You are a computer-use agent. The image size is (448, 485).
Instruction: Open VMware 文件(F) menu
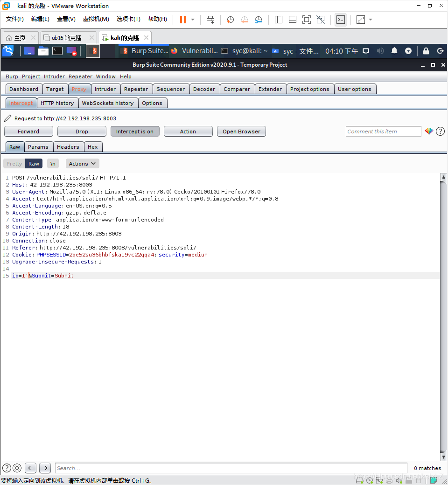coord(14,19)
